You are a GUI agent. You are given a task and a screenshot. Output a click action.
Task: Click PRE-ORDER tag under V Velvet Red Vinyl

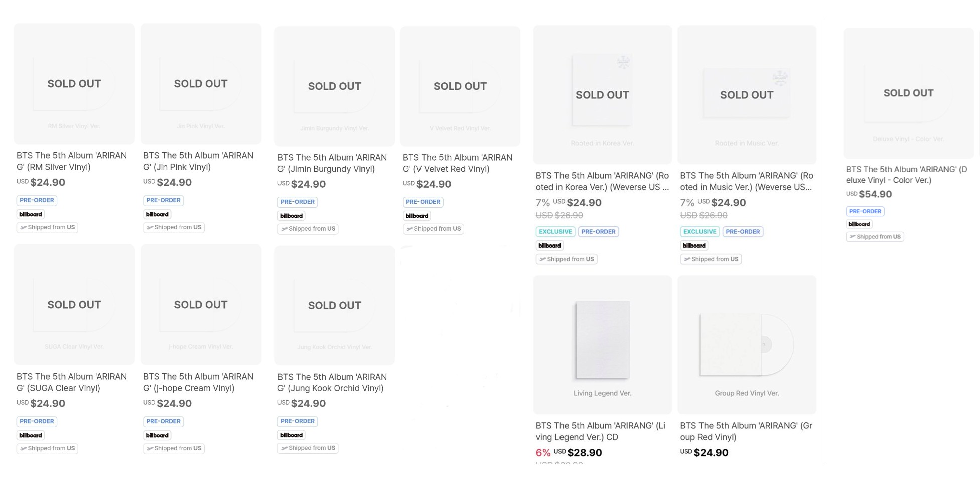pos(423,202)
